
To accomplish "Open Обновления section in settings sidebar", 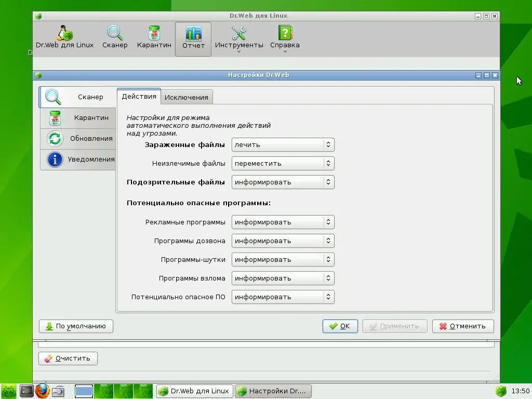I will tap(78, 138).
